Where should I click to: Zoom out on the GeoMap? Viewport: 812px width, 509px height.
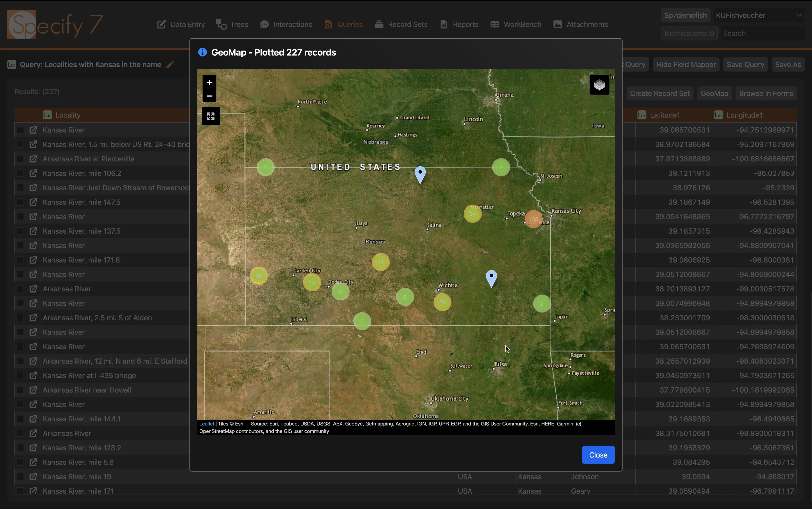coord(209,96)
